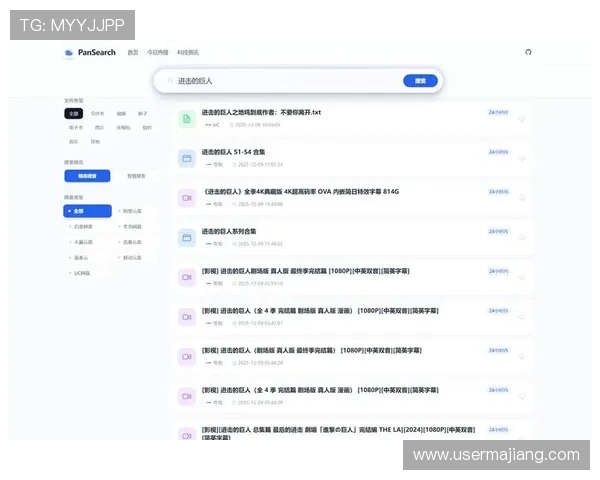
Task: Filter file type by 种子
Action: click(142, 114)
